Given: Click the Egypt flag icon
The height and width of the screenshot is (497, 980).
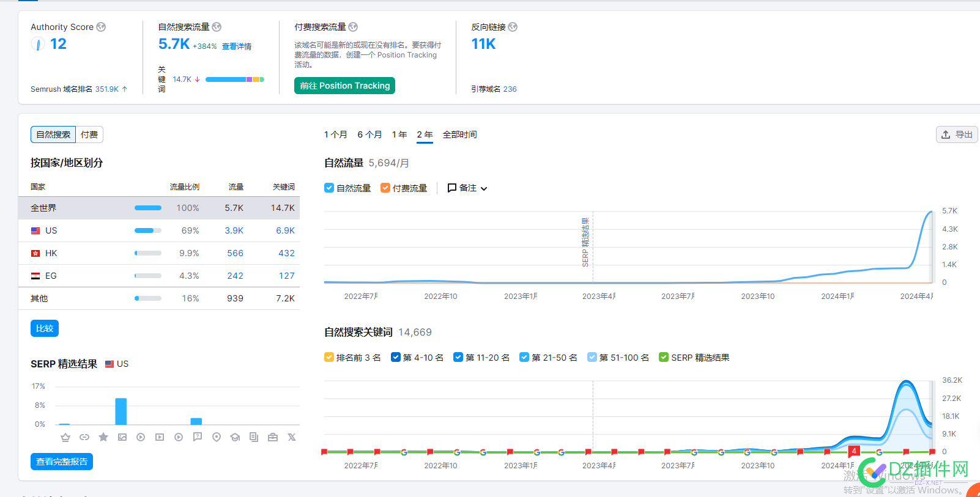Looking at the screenshot, I should click(35, 276).
